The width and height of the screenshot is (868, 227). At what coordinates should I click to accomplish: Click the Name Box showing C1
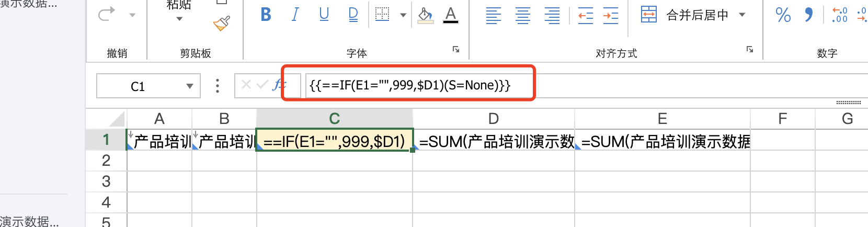(x=138, y=86)
